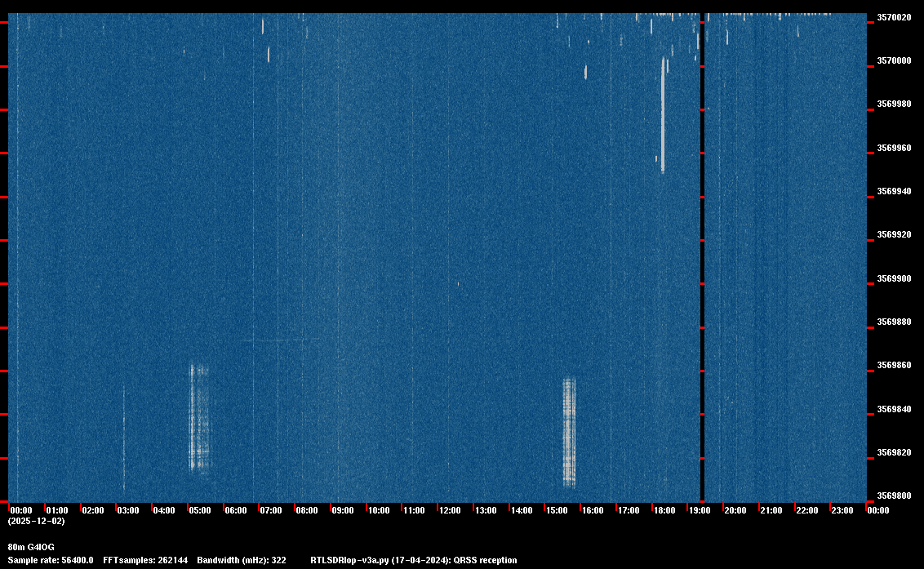Image resolution: width=924 pixels, height=569 pixels.
Task: Click the (2025-12-02) date label
Action: [37, 521]
